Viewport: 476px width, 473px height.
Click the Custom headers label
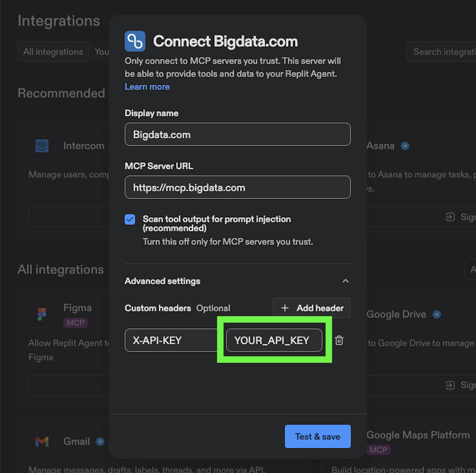pos(158,308)
